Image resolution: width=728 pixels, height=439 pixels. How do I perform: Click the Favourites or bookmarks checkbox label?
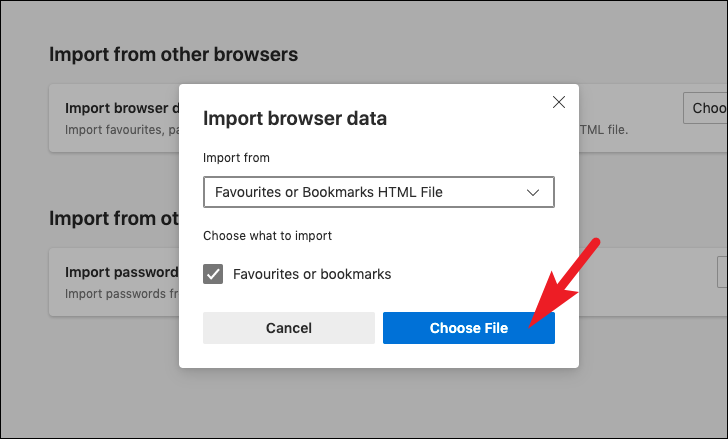click(x=312, y=274)
